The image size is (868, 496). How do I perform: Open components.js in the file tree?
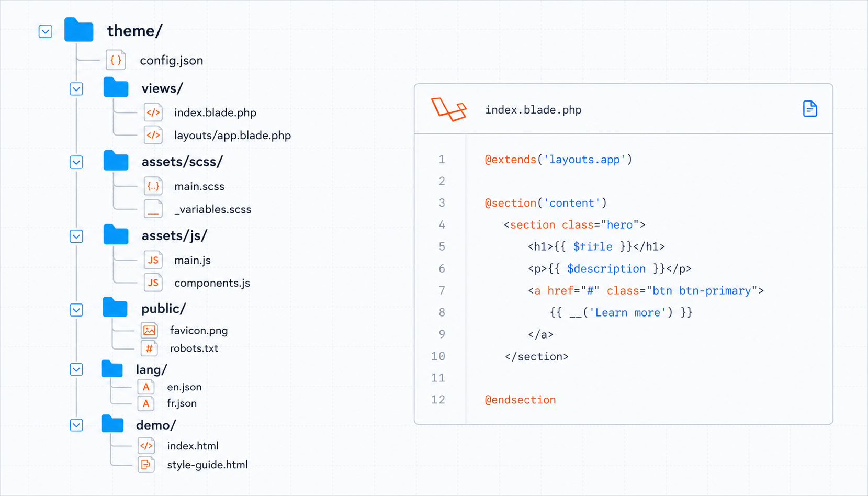[212, 283]
